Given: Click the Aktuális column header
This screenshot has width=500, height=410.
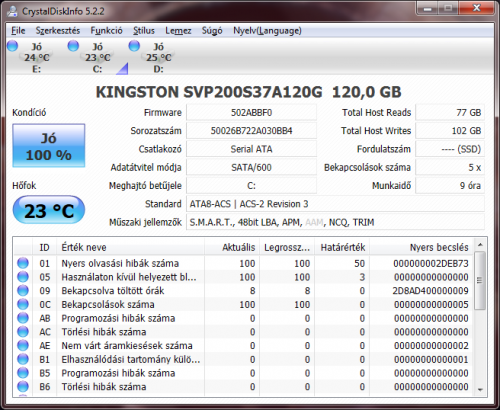Looking at the screenshot, I should 232,247.
